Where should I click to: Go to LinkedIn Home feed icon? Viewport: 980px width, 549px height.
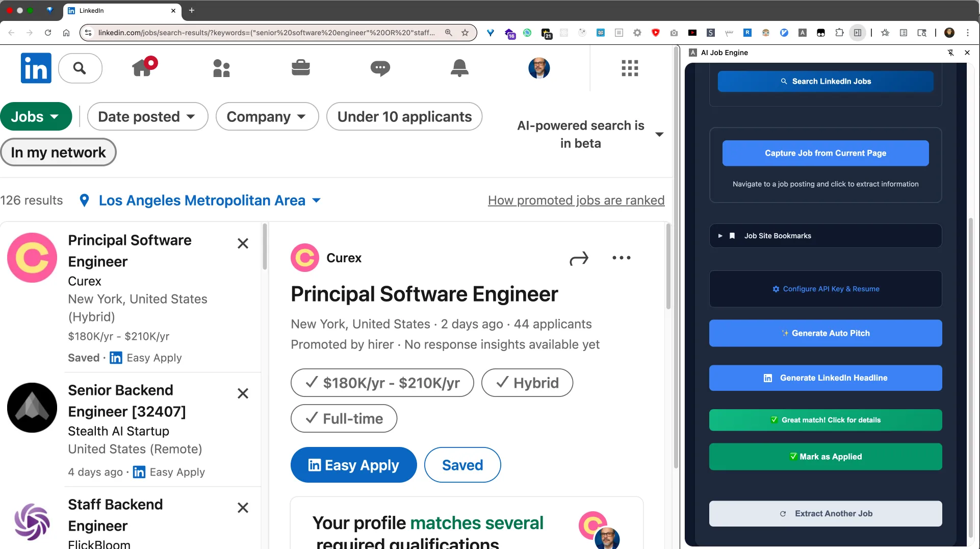[x=143, y=67]
